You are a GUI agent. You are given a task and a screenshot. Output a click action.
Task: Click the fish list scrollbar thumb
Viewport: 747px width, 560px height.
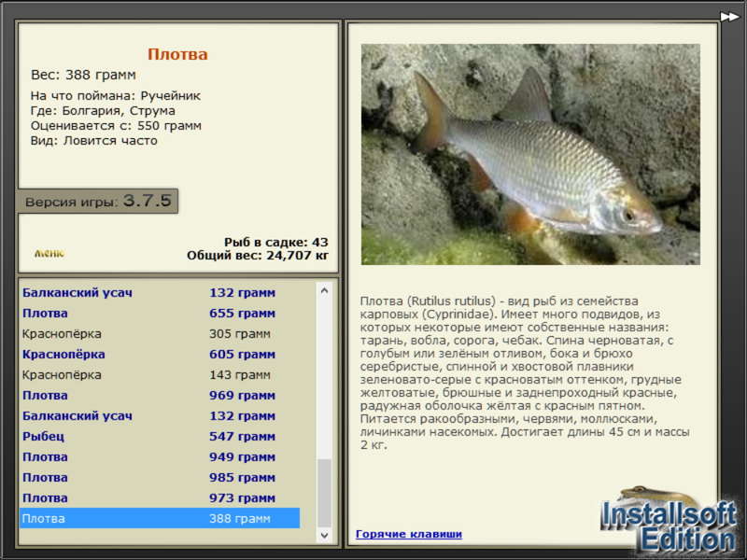coord(324,494)
